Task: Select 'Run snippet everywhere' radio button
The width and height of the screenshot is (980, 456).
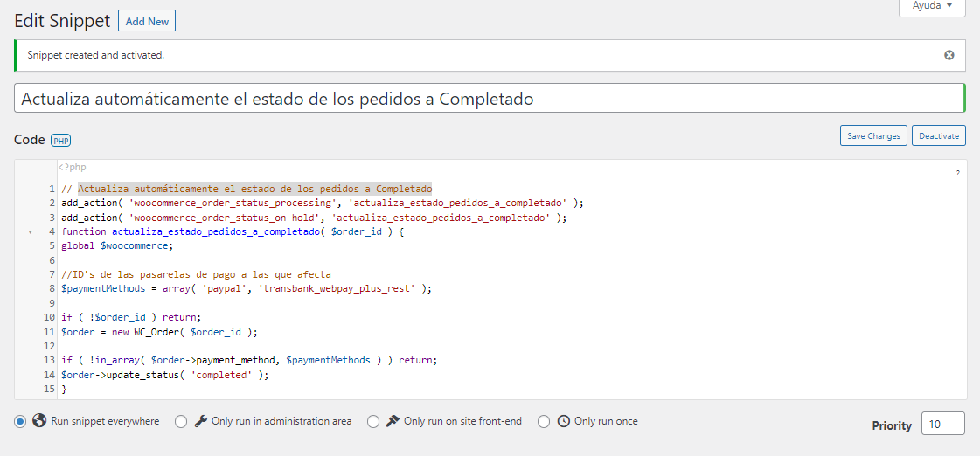Action: pos(20,422)
